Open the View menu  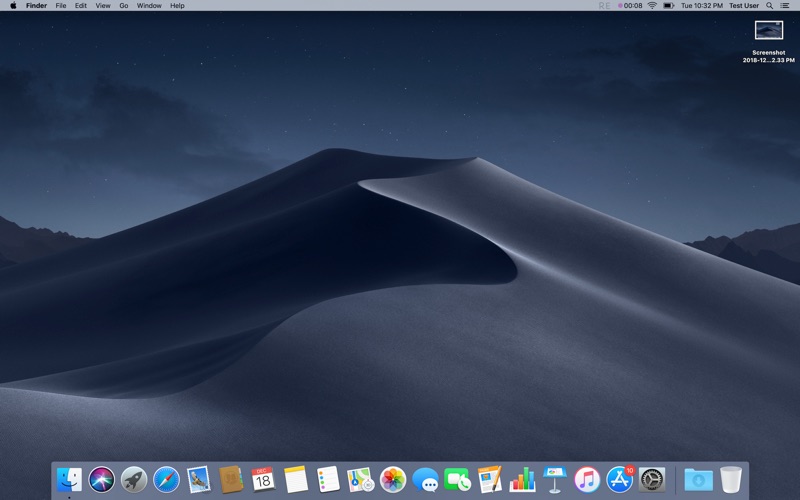[103, 6]
